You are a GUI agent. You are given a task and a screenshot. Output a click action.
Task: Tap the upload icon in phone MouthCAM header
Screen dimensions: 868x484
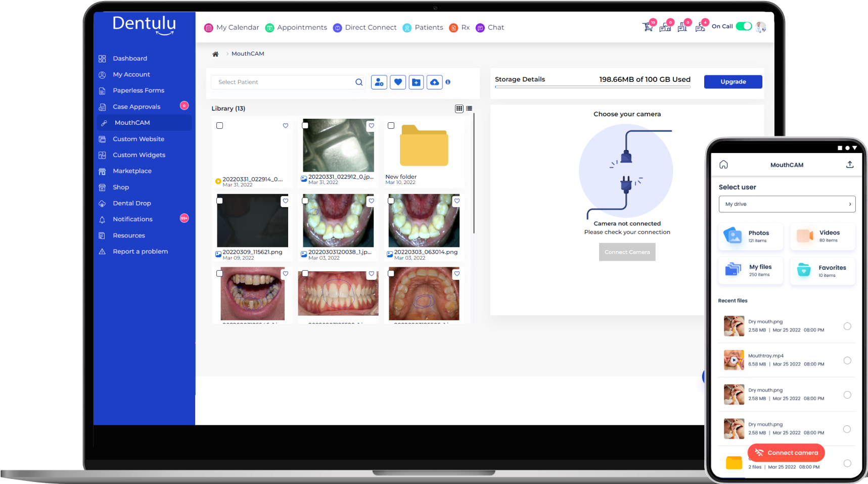[x=850, y=165]
